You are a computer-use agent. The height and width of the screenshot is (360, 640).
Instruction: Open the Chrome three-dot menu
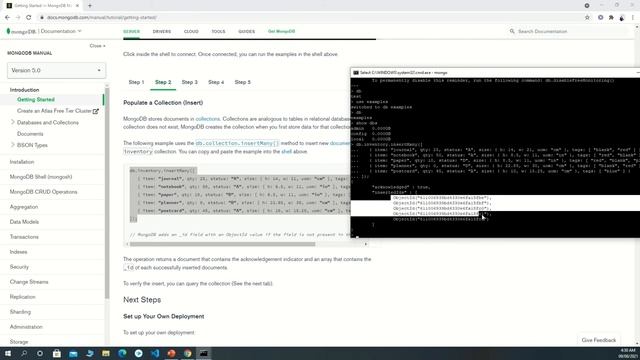click(633, 18)
